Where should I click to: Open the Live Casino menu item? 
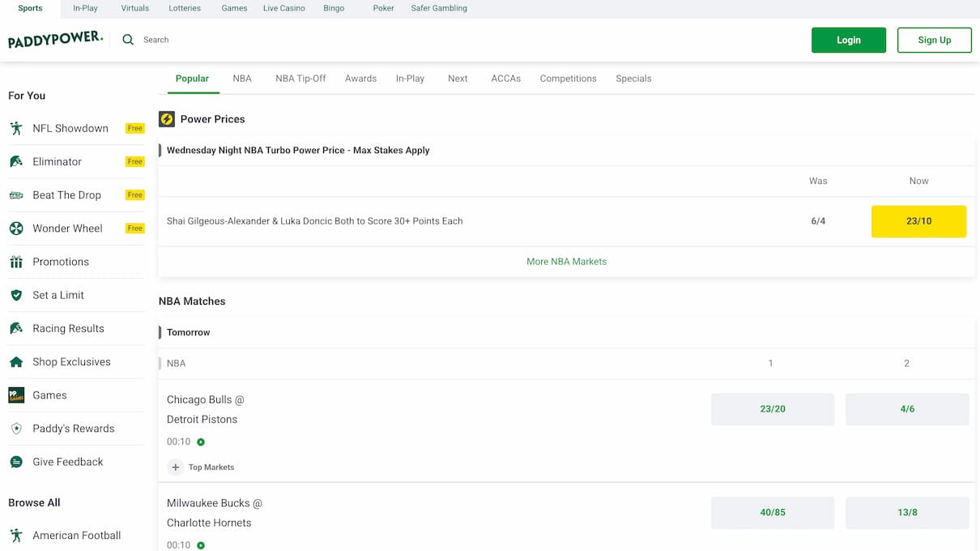(x=283, y=7)
